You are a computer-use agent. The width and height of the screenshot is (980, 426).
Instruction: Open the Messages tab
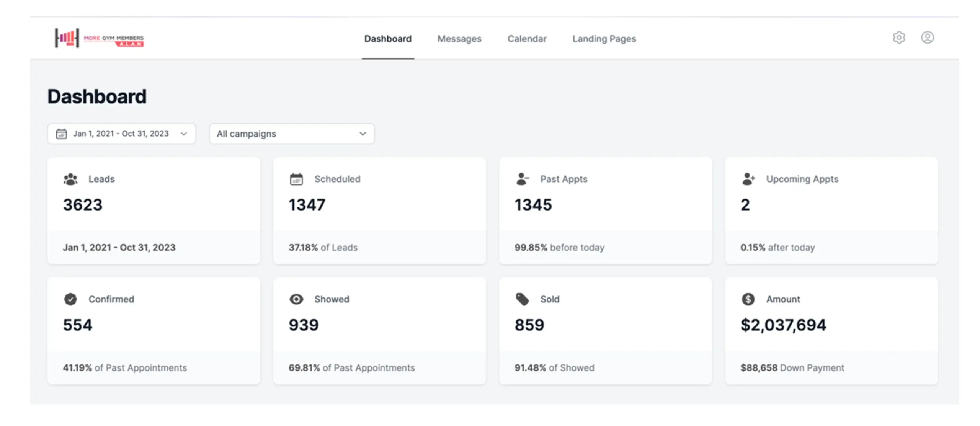pyautogui.click(x=459, y=39)
